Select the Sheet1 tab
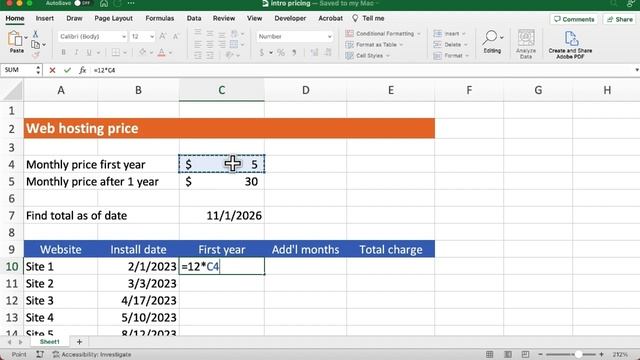640x360 pixels. coord(50,342)
